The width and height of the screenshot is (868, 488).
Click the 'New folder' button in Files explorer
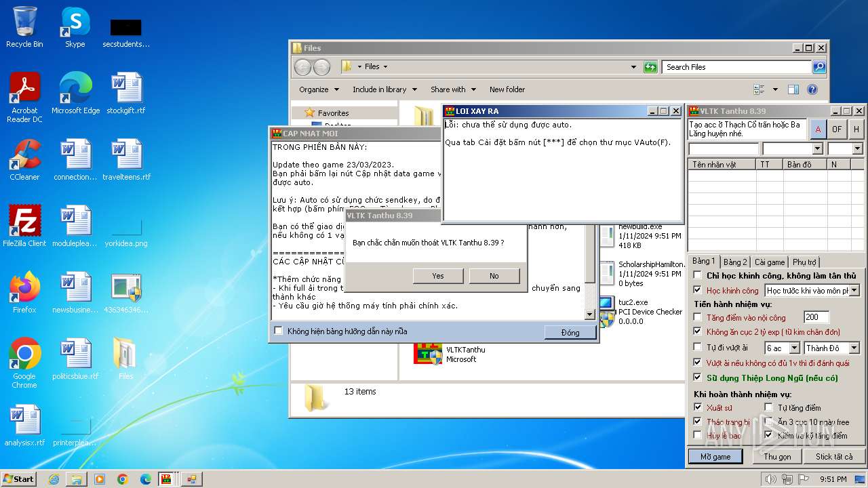[x=507, y=89]
